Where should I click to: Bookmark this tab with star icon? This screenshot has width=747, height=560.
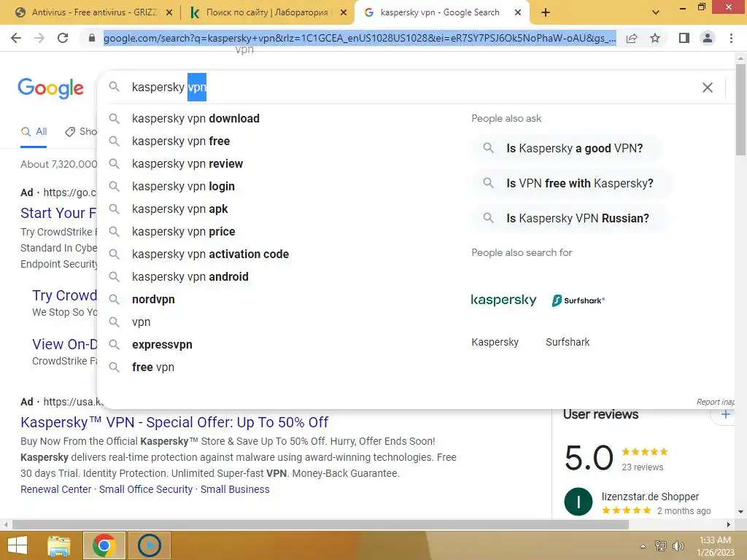[655, 38]
